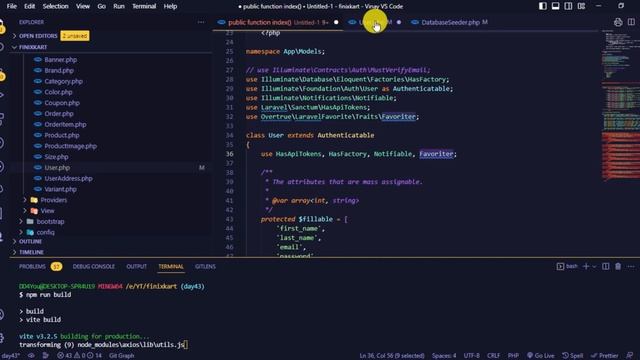Open OrderItem.php file
640x360 pixels.
click(65, 124)
